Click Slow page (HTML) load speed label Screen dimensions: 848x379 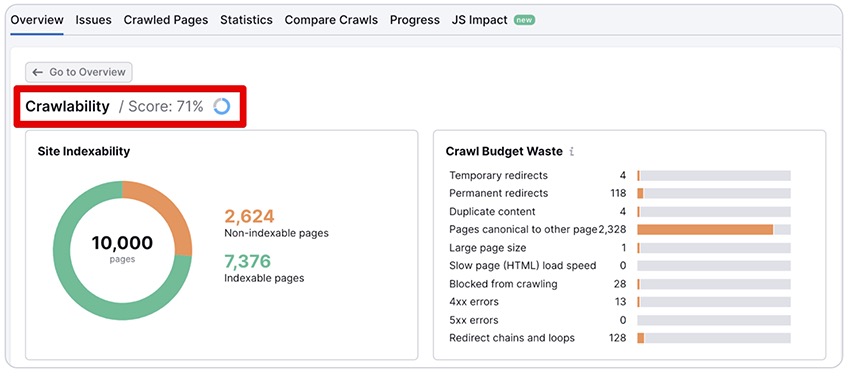click(x=522, y=265)
